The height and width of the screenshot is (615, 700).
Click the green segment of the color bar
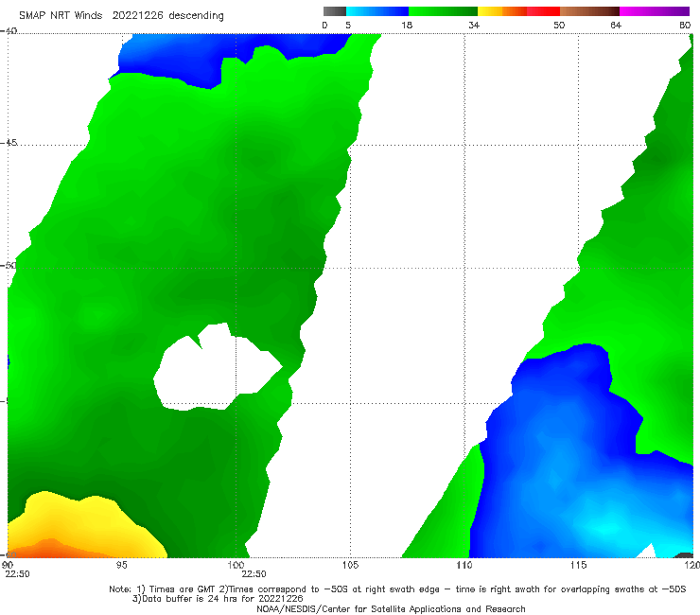coord(443,11)
